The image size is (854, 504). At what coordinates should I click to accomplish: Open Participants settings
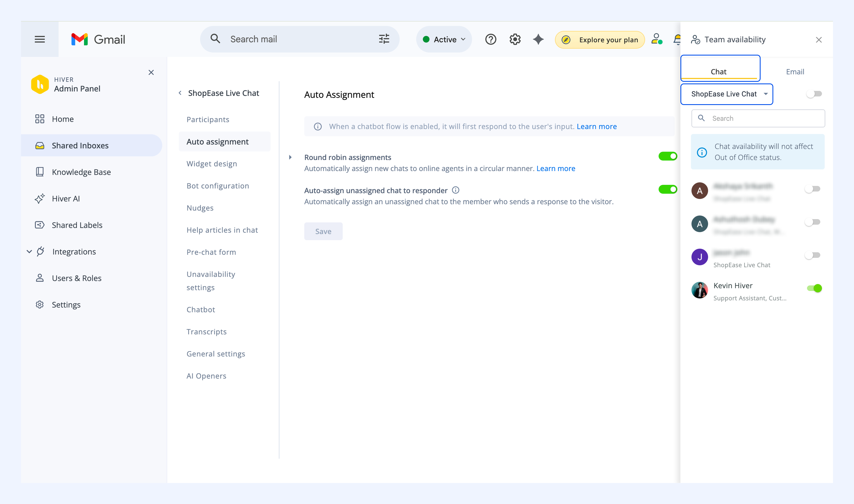(x=208, y=120)
